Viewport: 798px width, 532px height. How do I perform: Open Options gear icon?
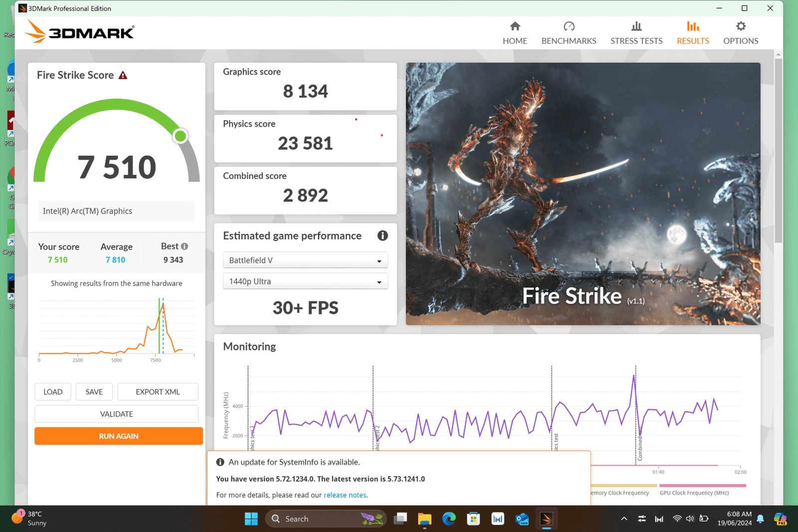741,26
